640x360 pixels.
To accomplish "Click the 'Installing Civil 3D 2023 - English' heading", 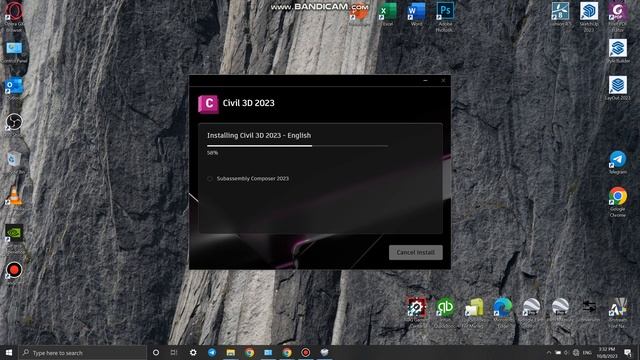I will 259,136.
